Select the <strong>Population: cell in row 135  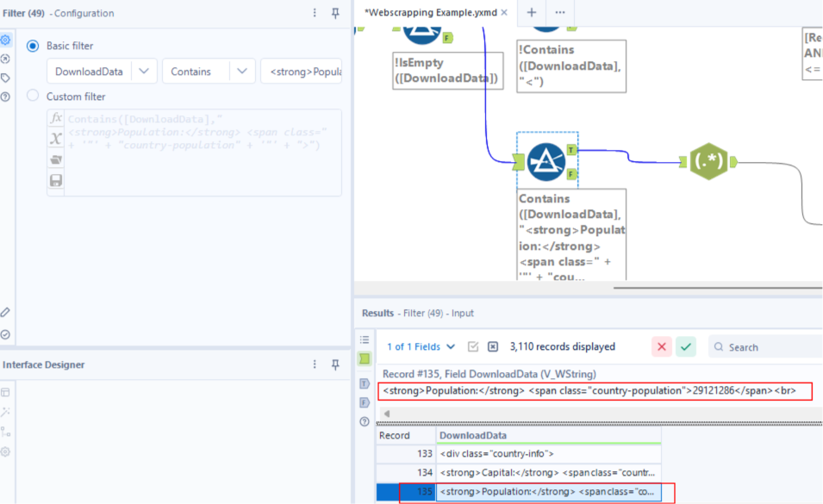coord(548,492)
